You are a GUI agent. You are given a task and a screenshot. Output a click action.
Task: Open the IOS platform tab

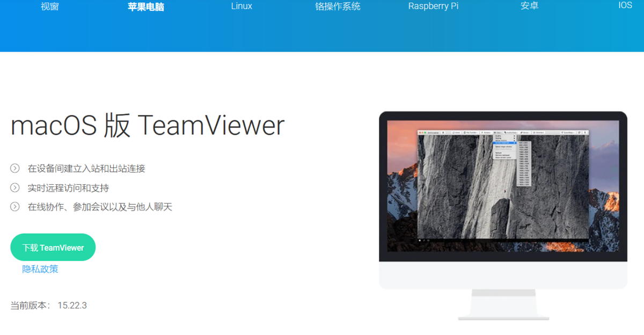(x=625, y=6)
